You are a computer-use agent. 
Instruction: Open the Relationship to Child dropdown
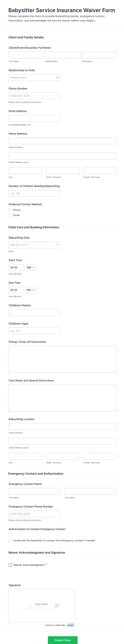pos(34,77)
